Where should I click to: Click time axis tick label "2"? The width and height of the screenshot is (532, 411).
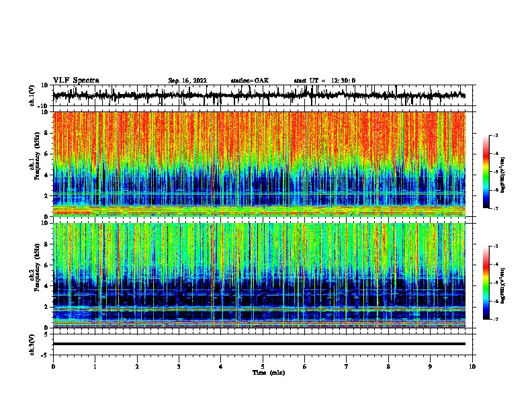click(x=137, y=367)
